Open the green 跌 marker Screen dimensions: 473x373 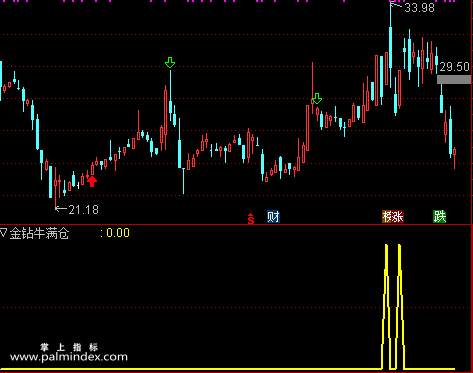click(439, 217)
